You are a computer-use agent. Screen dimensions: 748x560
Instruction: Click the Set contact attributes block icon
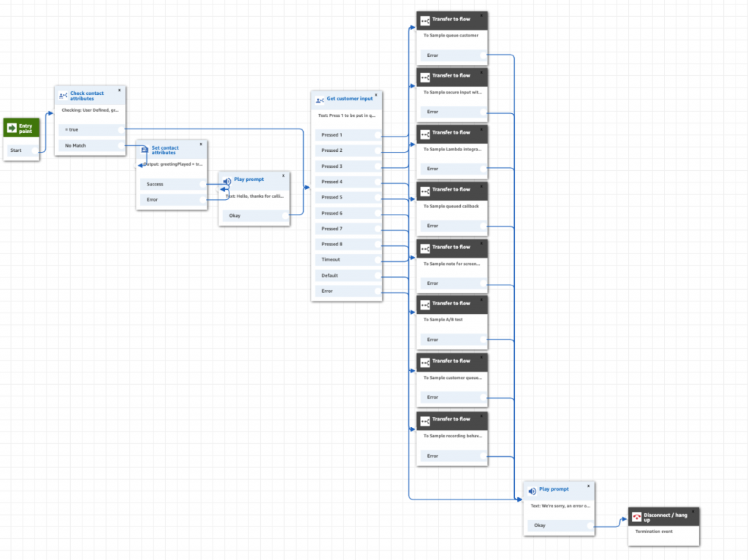tap(145, 150)
